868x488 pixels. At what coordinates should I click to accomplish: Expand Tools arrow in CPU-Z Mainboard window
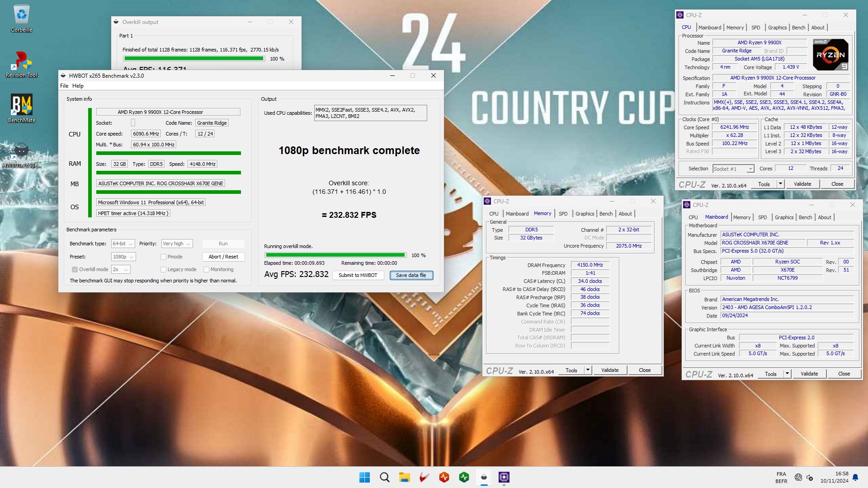click(x=787, y=374)
